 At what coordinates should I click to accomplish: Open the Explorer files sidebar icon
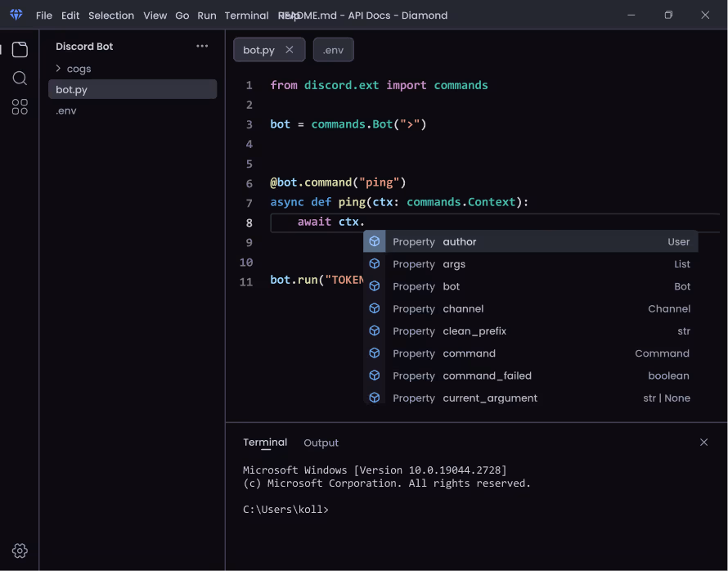pyautogui.click(x=20, y=49)
